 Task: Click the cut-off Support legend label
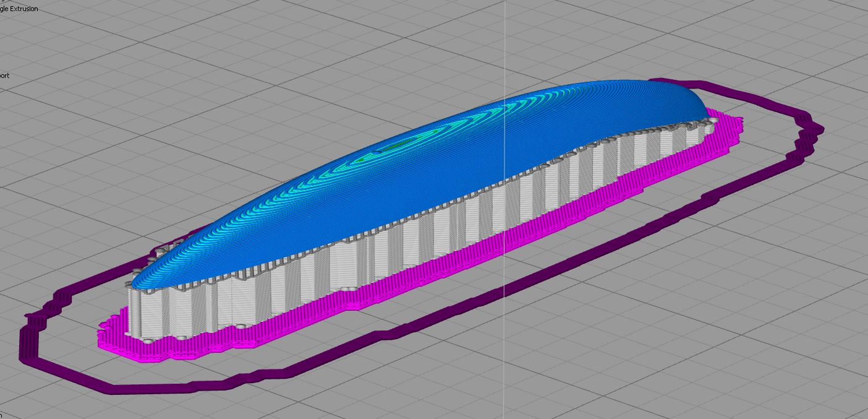(x=5, y=76)
